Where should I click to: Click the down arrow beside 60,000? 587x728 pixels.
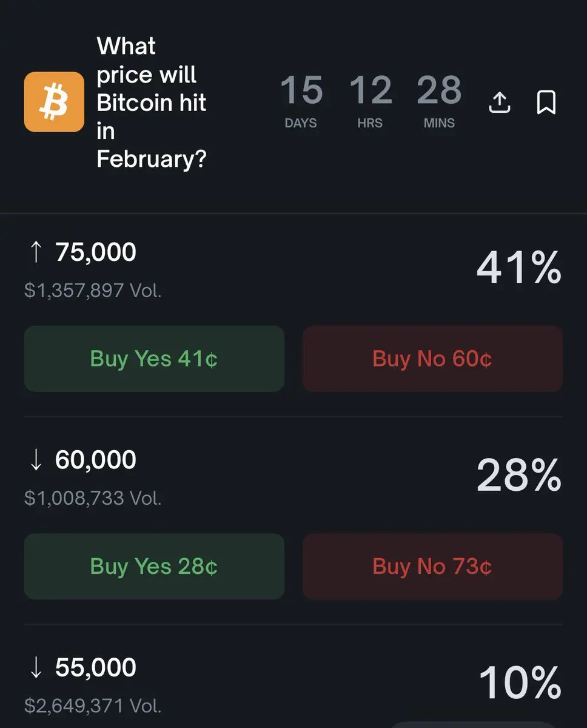tap(36, 460)
